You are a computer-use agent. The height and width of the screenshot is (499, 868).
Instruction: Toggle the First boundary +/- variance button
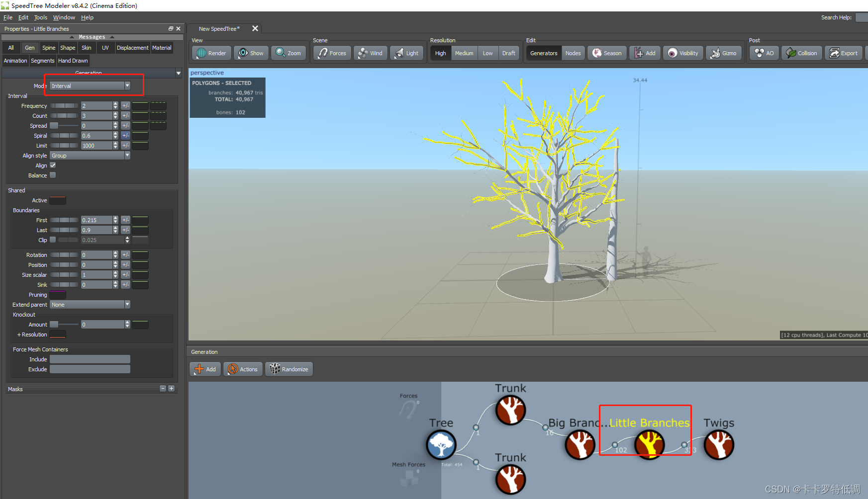pyautogui.click(x=125, y=220)
